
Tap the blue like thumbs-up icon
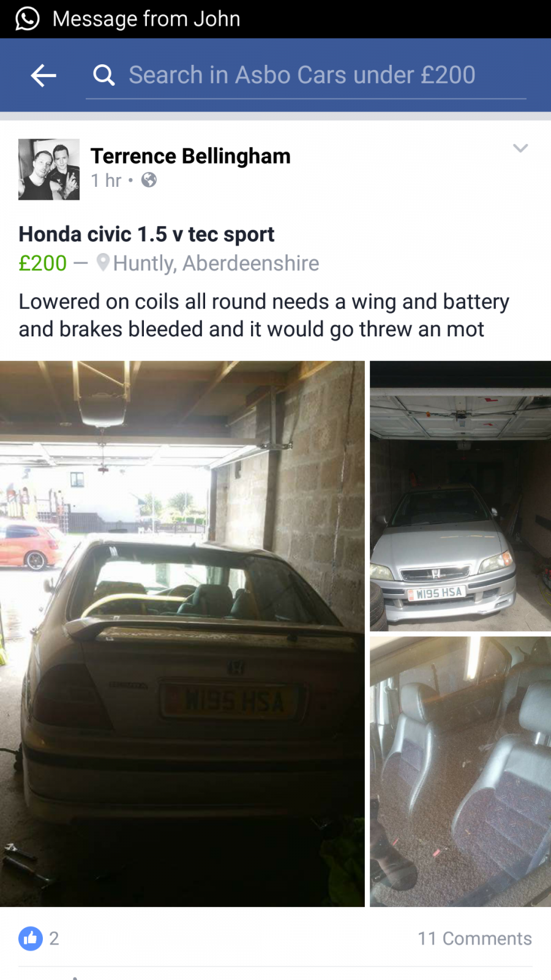(x=31, y=938)
